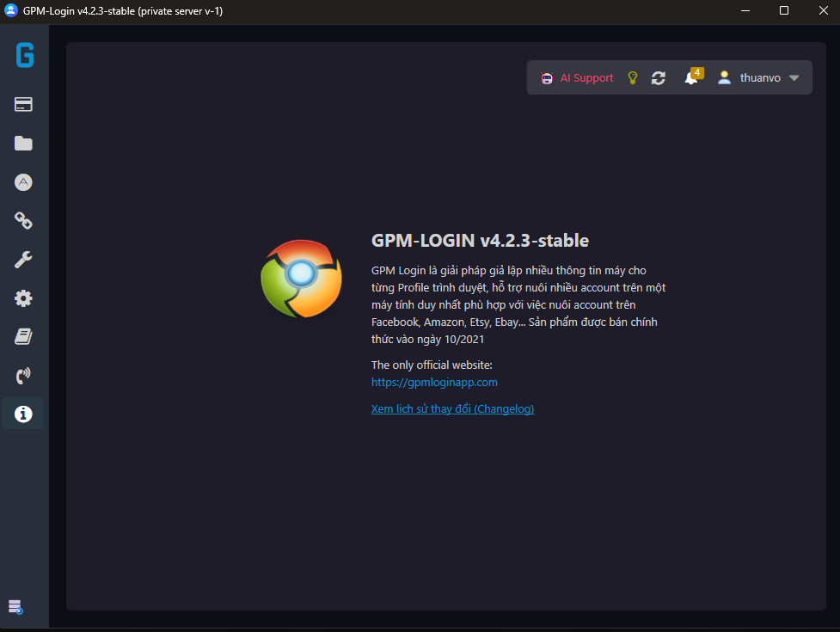
Task: Open AI Support
Action: pos(586,78)
